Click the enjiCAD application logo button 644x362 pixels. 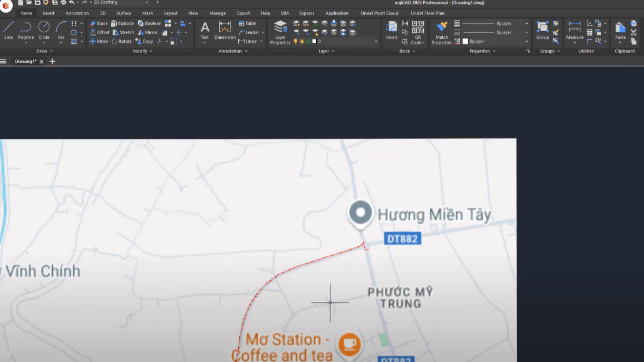[x=6, y=6]
